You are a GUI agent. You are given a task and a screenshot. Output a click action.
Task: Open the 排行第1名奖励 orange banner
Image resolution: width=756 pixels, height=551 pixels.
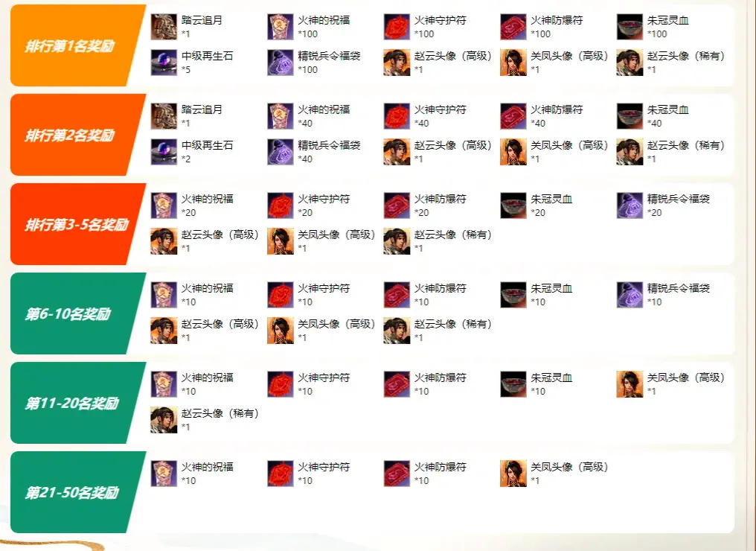click(x=77, y=45)
